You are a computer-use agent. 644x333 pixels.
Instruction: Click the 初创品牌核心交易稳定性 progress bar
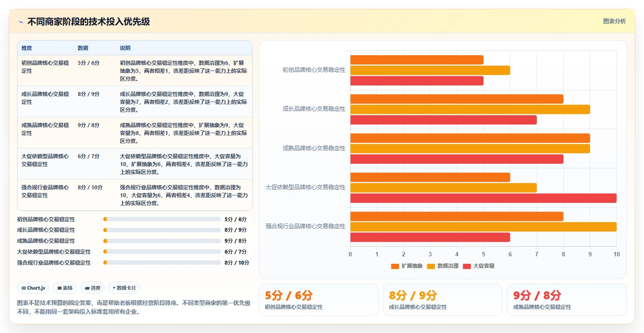pos(162,219)
